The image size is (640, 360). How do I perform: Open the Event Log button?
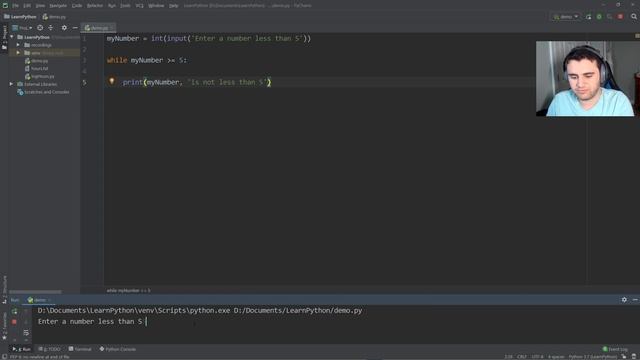pyautogui.click(x=615, y=349)
